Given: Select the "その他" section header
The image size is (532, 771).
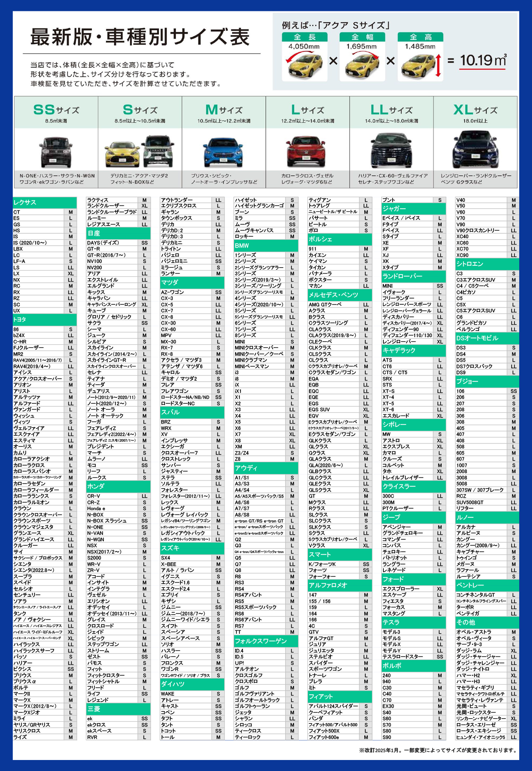Looking at the screenshot, I should 487,622.
